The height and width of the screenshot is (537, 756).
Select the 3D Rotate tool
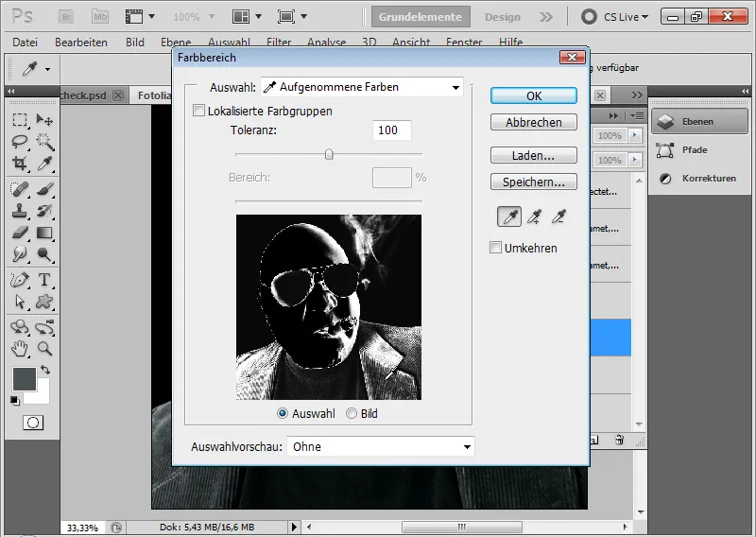20,326
